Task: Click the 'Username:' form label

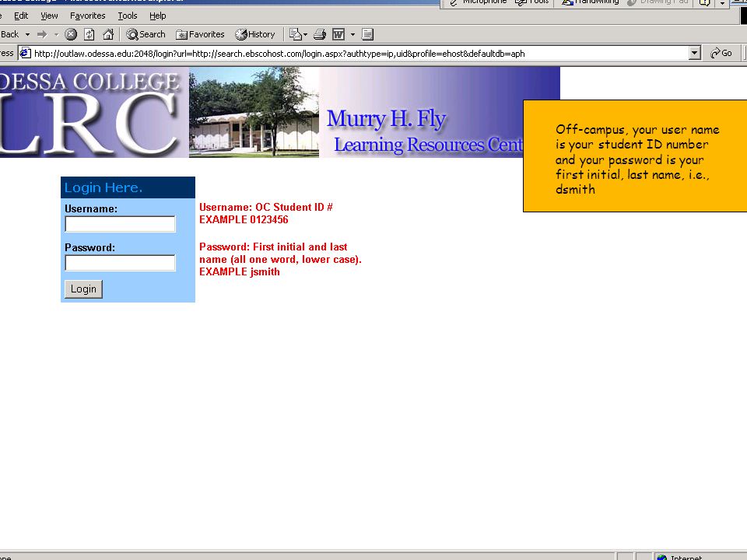Action: pos(91,208)
